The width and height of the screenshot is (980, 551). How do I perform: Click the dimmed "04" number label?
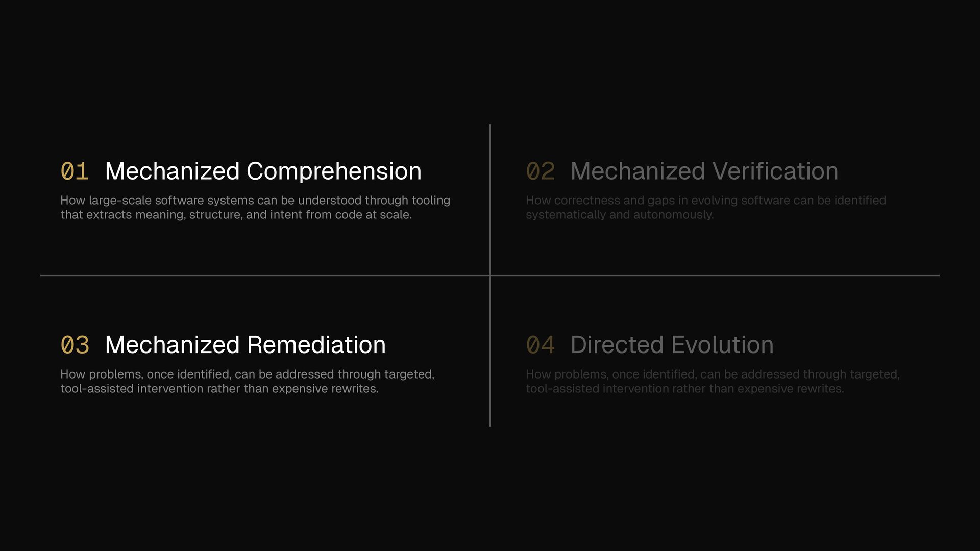click(x=540, y=345)
